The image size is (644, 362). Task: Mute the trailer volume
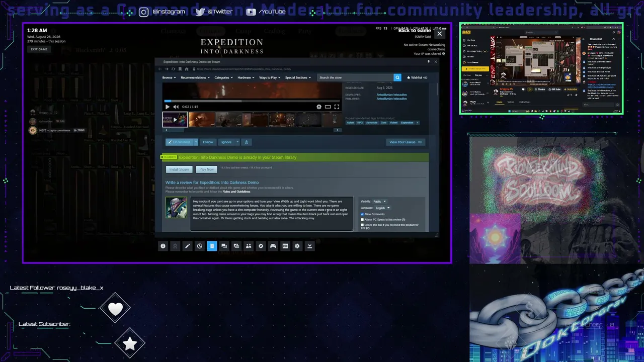coord(176,107)
